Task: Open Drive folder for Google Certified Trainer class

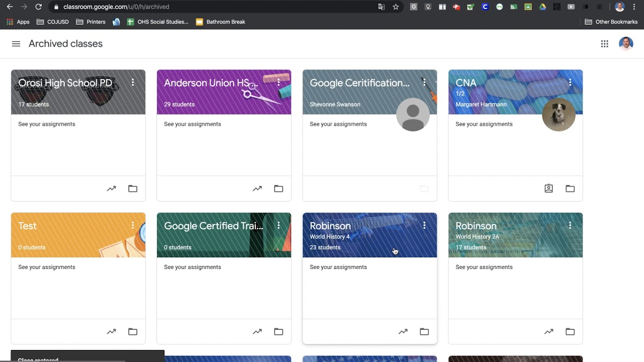Action: pos(279,331)
